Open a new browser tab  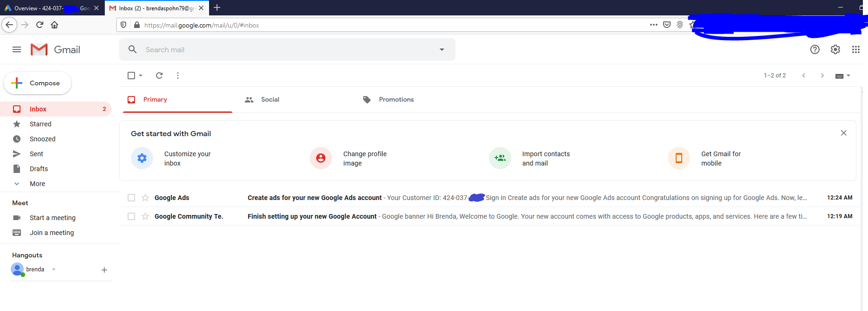217,7
